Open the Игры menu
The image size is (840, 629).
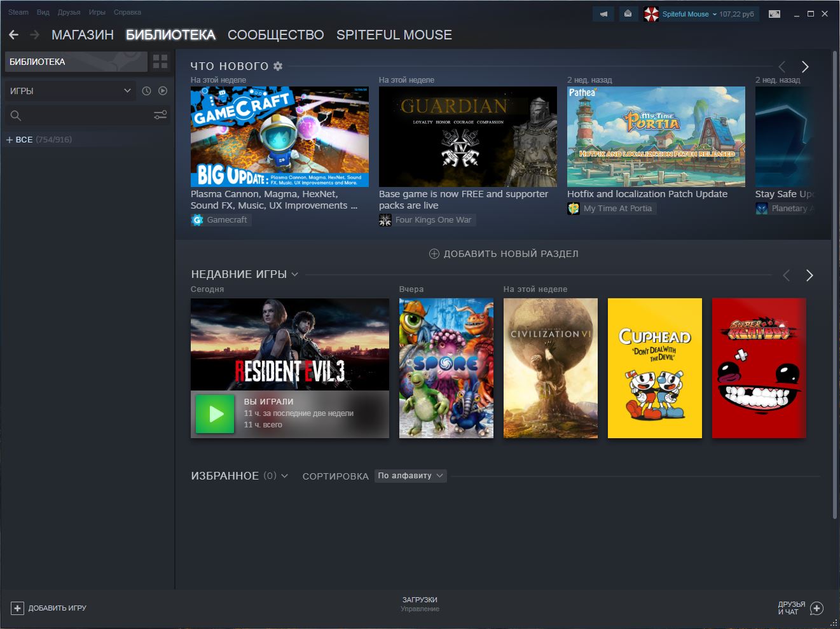point(97,12)
